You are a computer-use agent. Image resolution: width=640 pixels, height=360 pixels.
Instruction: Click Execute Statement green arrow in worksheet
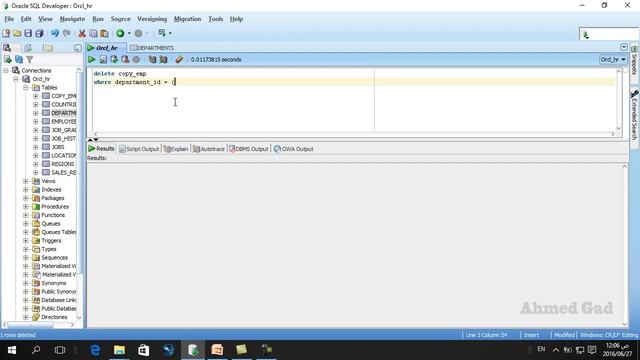click(91, 60)
